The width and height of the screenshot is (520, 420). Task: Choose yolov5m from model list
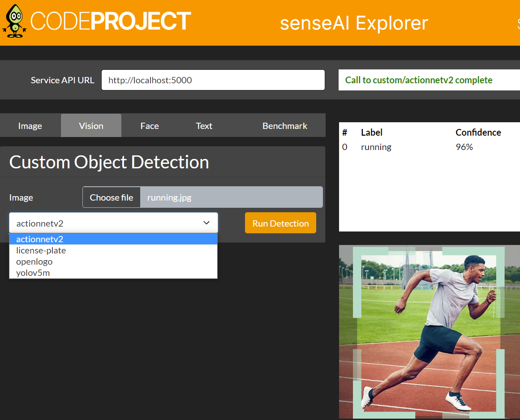(x=113, y=273)
